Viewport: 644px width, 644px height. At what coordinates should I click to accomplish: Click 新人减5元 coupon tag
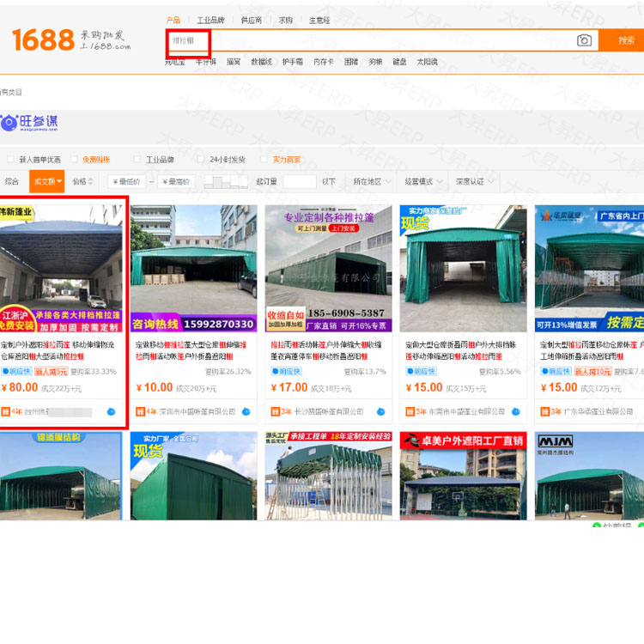[x=51, y=372]
